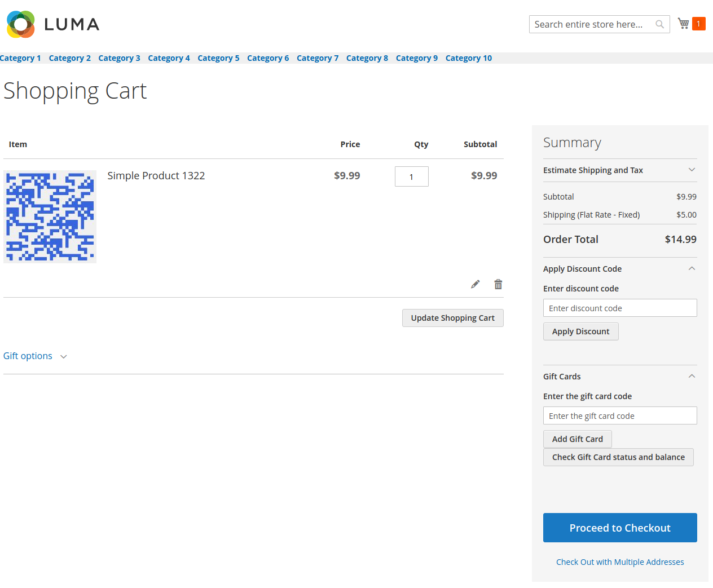Click Add Gift Card button
The image size is (713, 588).
point(578,439)
